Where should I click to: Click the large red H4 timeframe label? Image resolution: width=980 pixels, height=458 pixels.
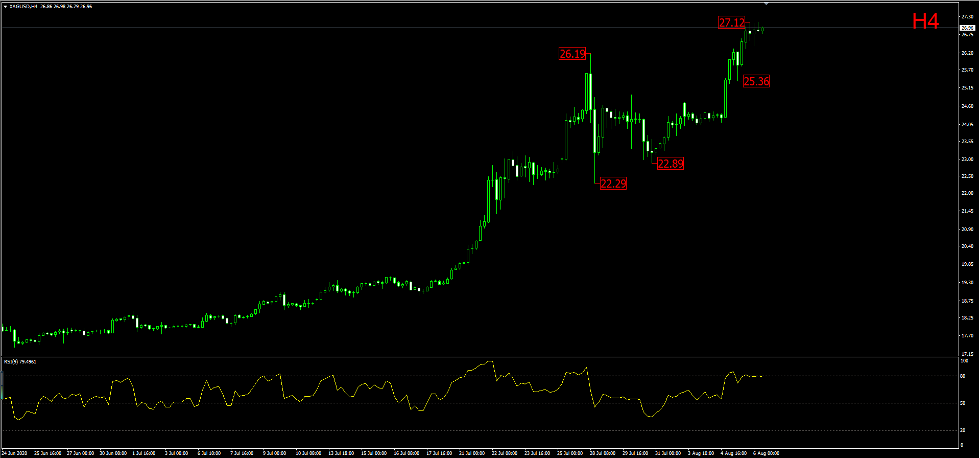click(925, 21)
